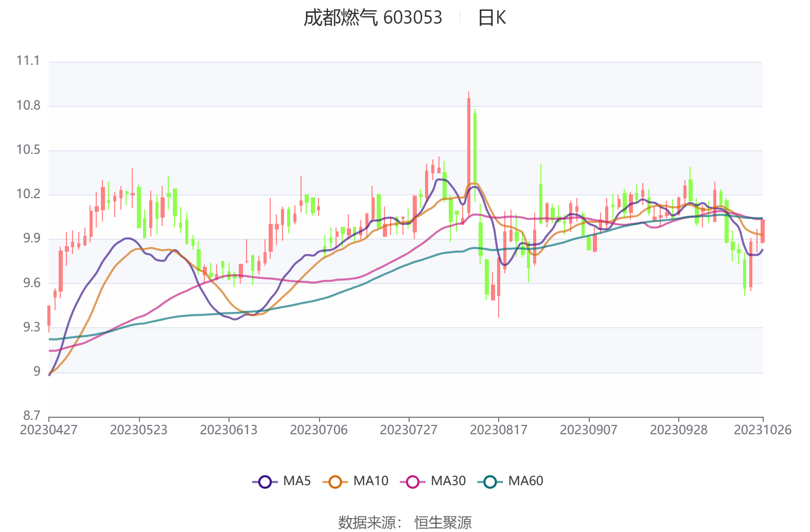Click x-axis date label 20230727
This screenshot has height=532, width=810.
409,430
